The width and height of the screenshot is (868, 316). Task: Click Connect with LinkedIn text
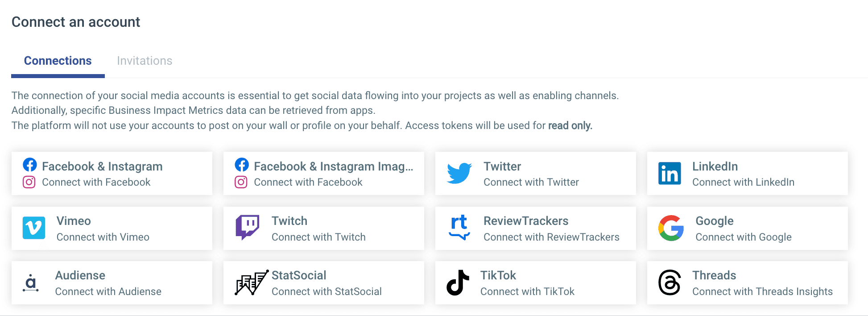click(743, 182)
